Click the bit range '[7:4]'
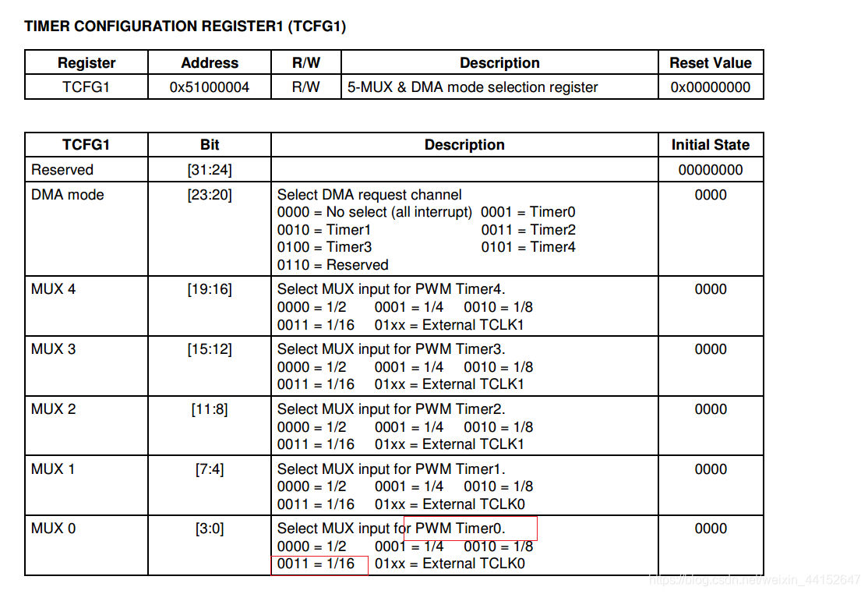868x594 pixels. 210,469
